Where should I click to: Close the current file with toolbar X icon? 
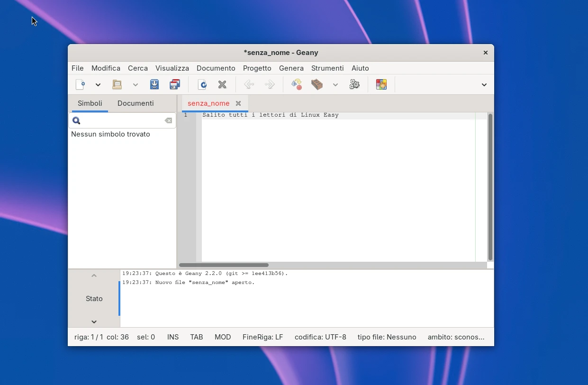222,84
